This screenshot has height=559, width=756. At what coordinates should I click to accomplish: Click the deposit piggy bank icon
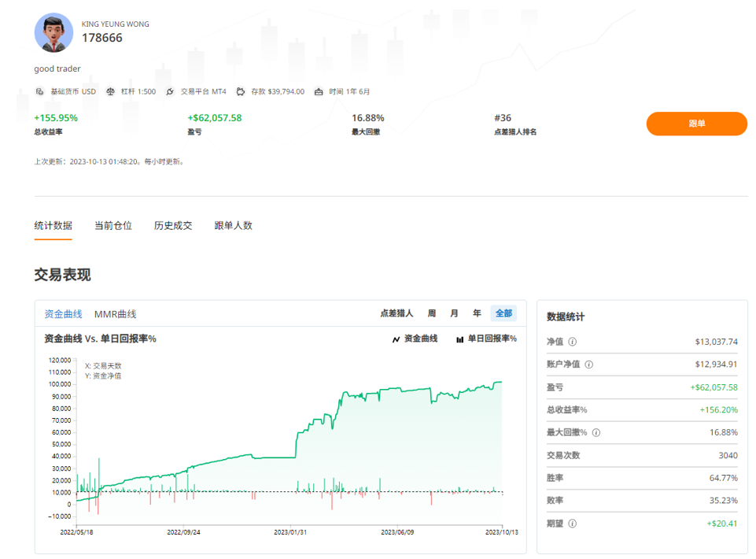pyautogui.click(x=240, y=91)
